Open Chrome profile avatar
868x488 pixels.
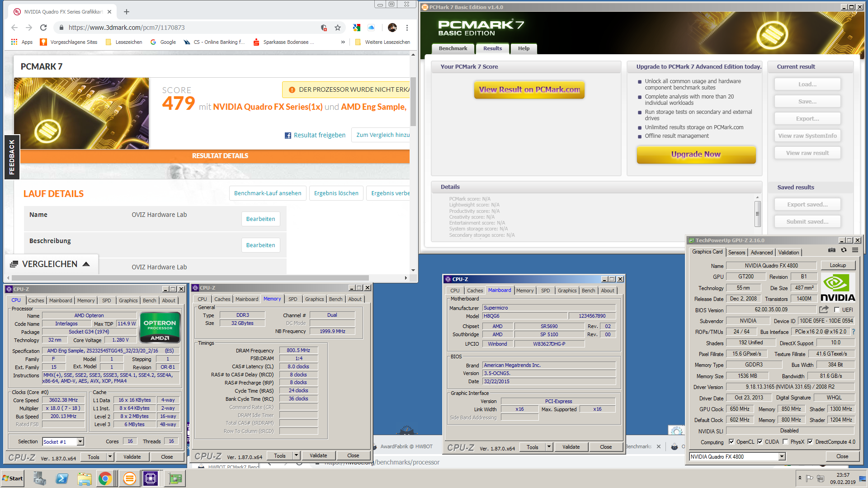click(x=392, y=28)
